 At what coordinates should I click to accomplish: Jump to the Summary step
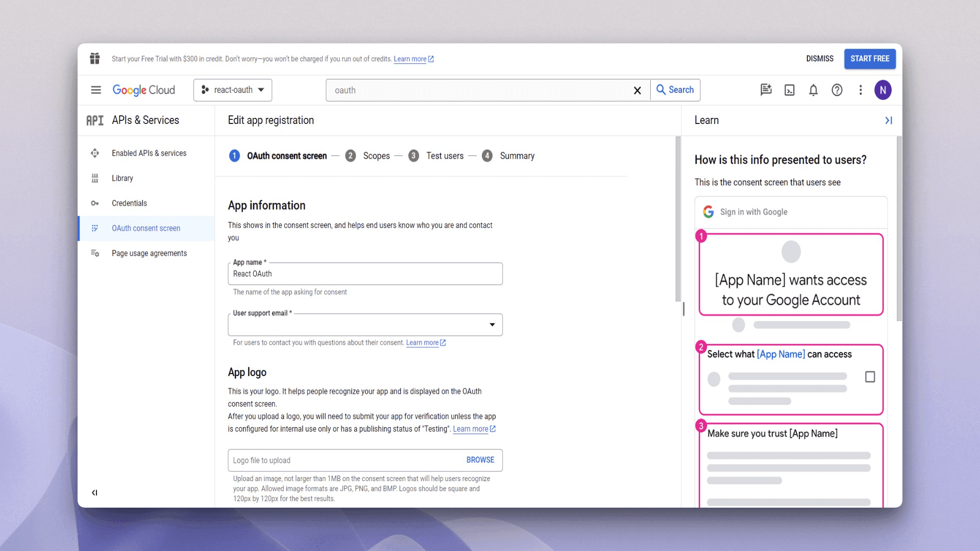518,156
